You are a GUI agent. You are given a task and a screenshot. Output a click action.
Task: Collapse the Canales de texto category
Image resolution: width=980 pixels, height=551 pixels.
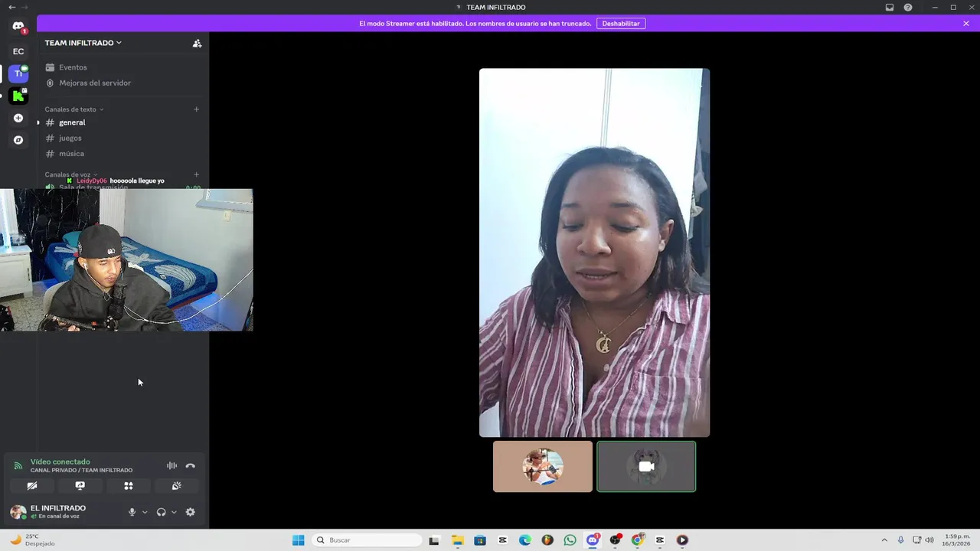(73, 109)
